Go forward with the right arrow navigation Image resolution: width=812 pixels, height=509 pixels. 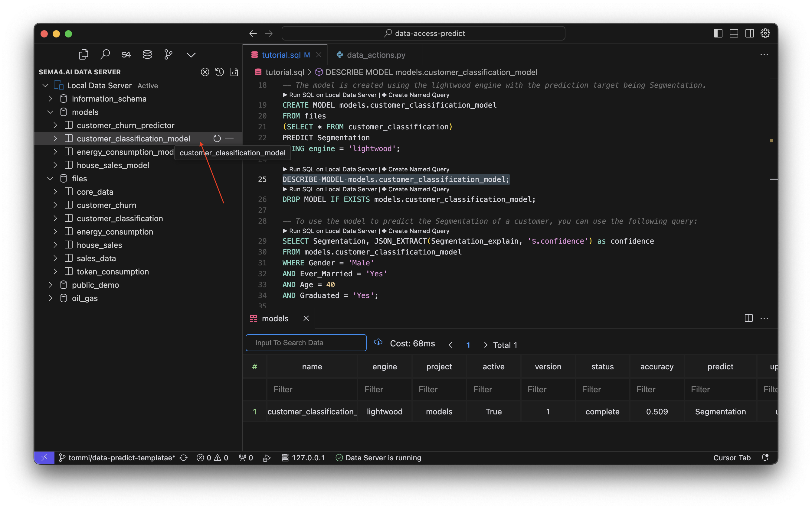(269, 33)
